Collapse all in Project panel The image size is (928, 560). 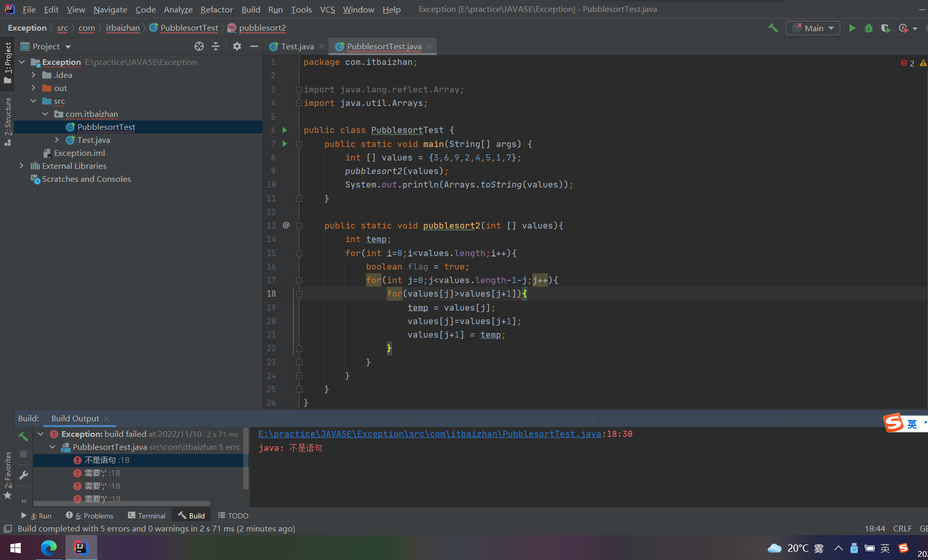point(216,46)
